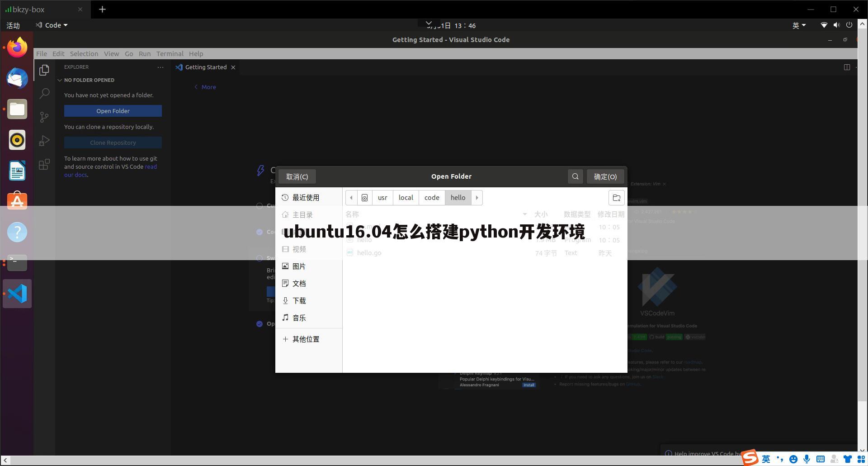The width and height of the screenshot is (868, 466).
Task: Open the input language dropdown
Action: click(799, 25)
